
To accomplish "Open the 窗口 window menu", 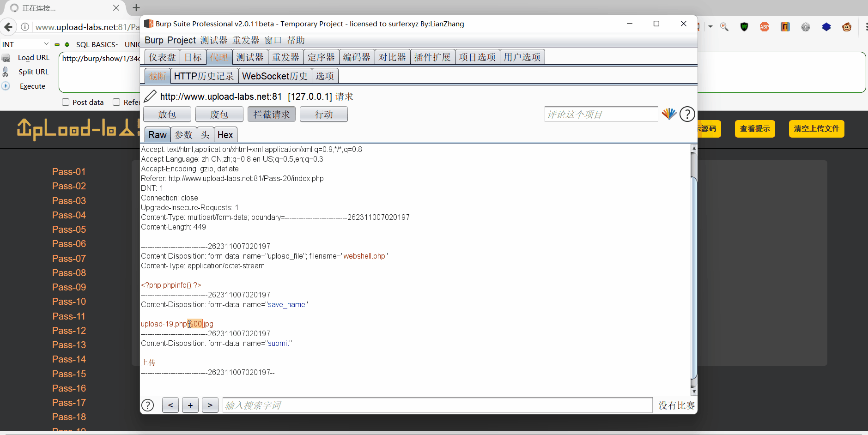I will [x=273, y=40].
